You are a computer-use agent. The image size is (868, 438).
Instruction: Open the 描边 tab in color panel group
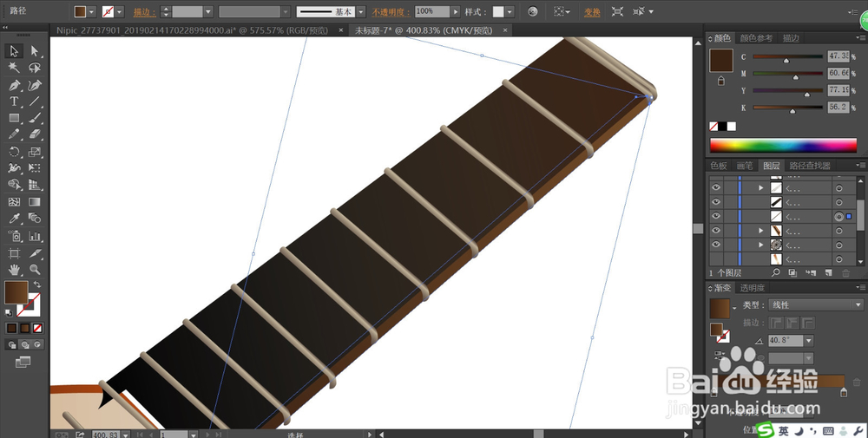click(791, 38)
